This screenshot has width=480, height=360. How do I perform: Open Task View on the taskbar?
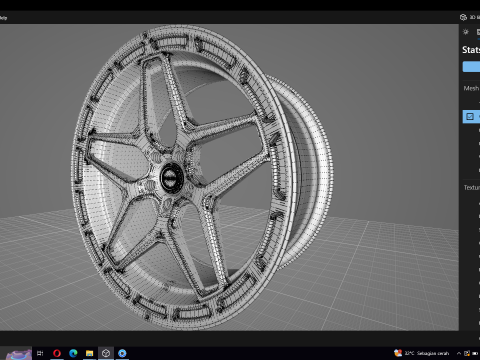(40, 353)
